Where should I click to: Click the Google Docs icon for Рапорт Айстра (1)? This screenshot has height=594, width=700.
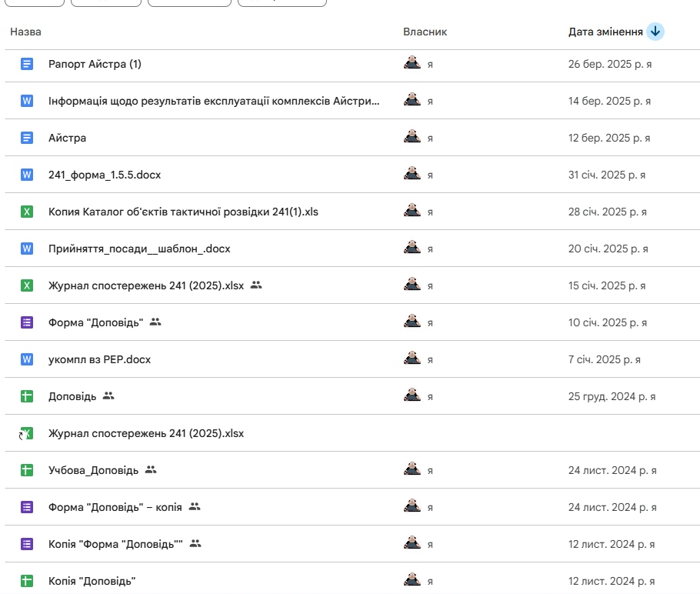[x=27, y=64]
